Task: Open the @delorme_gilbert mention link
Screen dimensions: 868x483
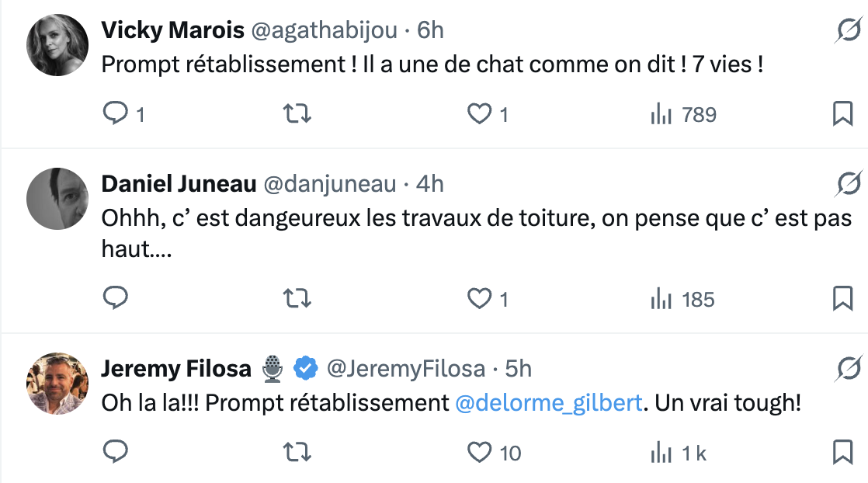Action: click(548, 404)
